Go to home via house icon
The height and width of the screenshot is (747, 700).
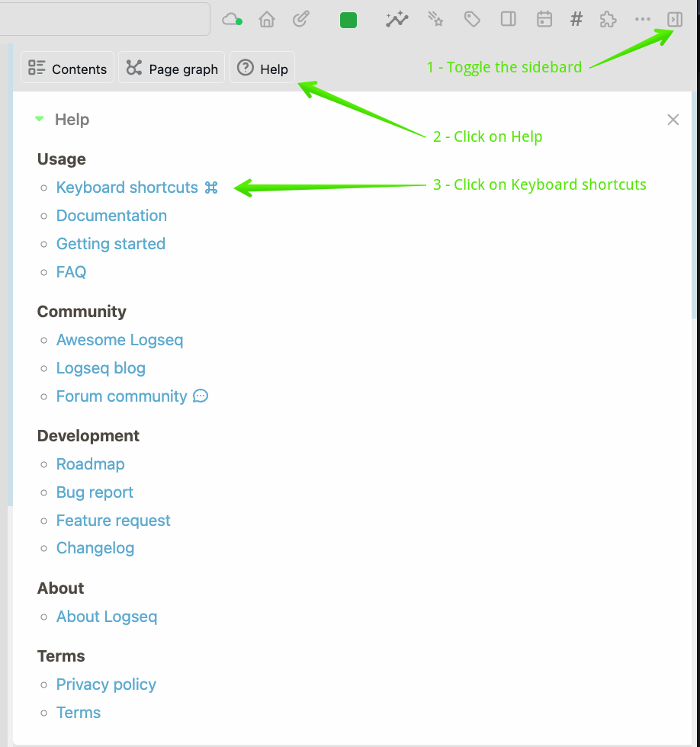tap(267, 20)
